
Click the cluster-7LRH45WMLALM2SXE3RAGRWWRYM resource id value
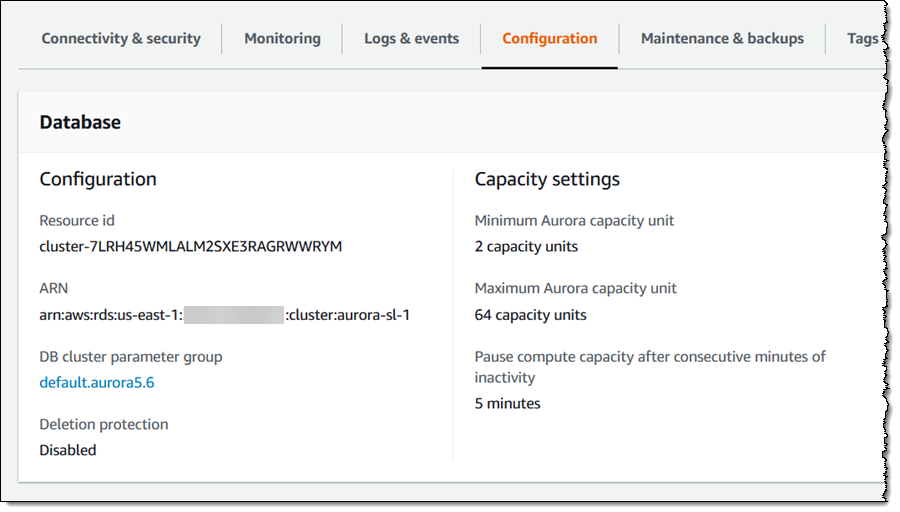[x=191, y=246]
